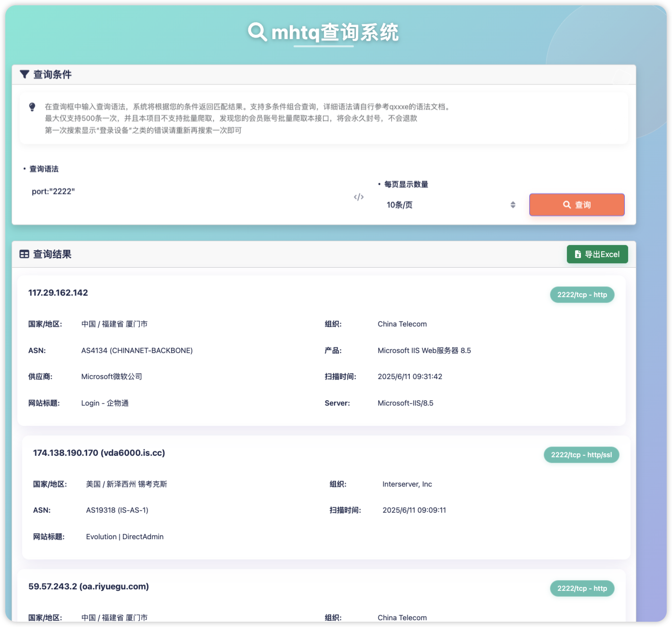The width and height of the screenshot is (672, 627).
Task: Open the 174.138.190.170 (vda6000.is.cc) result heading
Action: (99, 453)
